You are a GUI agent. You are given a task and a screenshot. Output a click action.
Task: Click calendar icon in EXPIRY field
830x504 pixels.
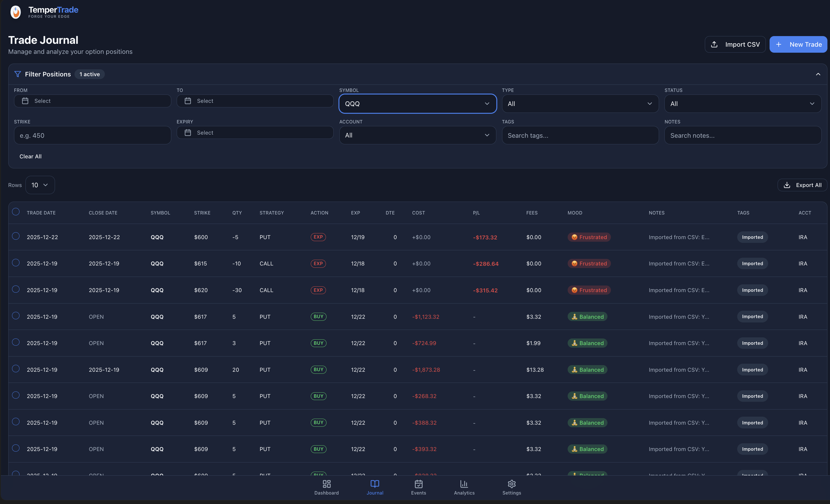coord(188,132)
